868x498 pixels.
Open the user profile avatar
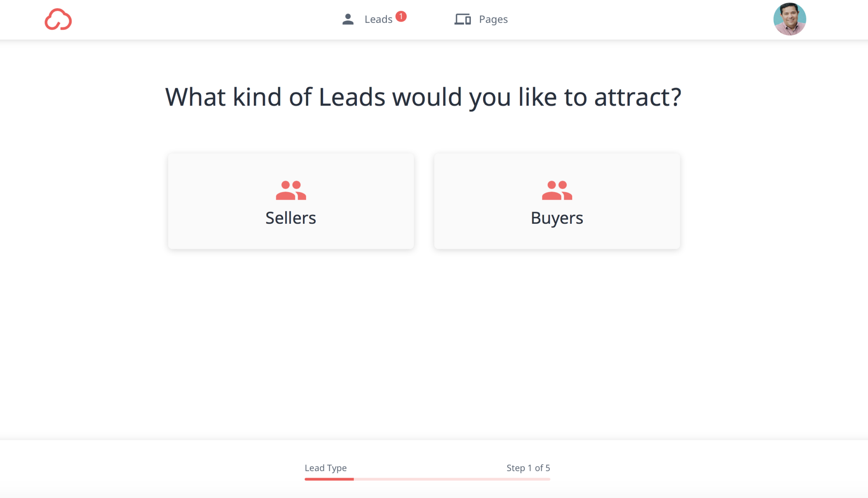(790, 19)
